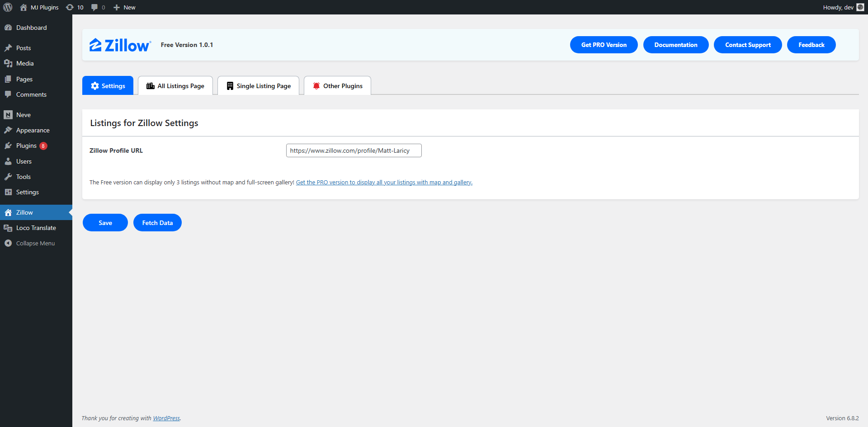Click the Version 6.8.2 footer text
The image size is (868, 427).
(x=842, y=418)
